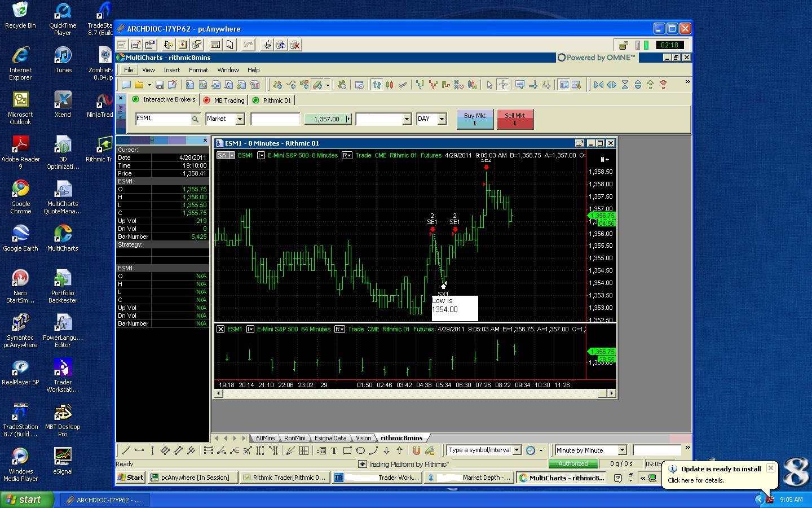
Task: Close the Update is ready notification balloon
Action: click(771, 468)
